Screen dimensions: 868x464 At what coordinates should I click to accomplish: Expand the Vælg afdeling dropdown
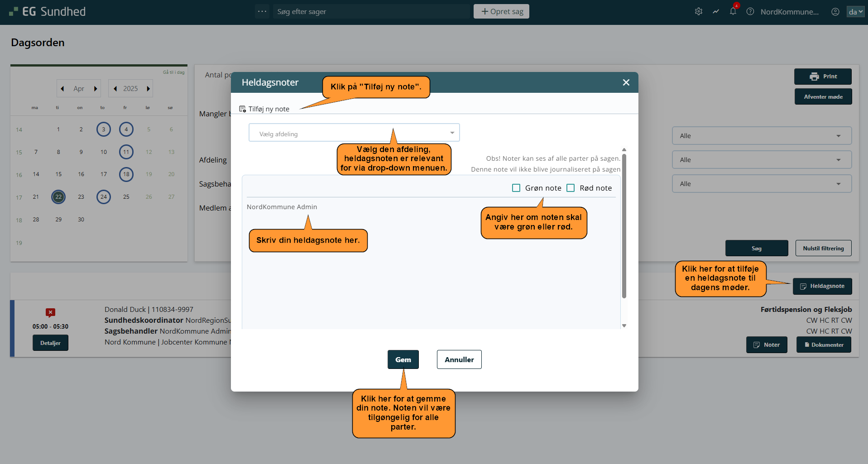coord(354,133)
